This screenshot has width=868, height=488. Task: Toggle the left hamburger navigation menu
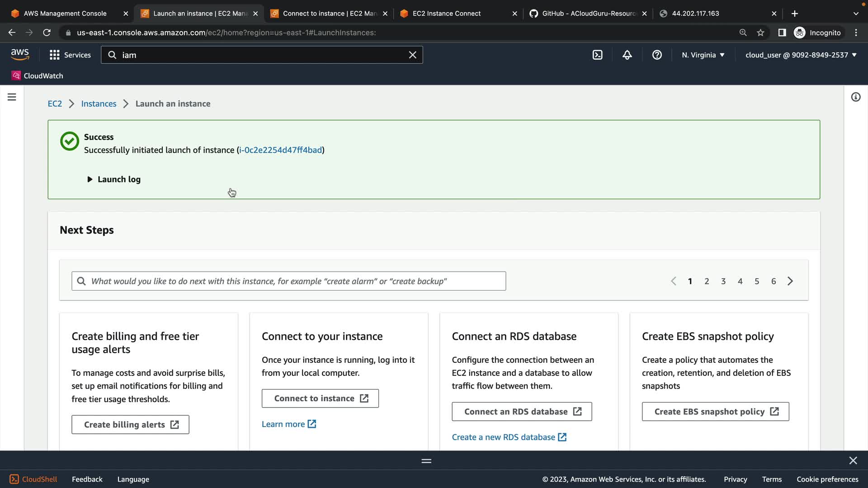[x=12, y=97]
